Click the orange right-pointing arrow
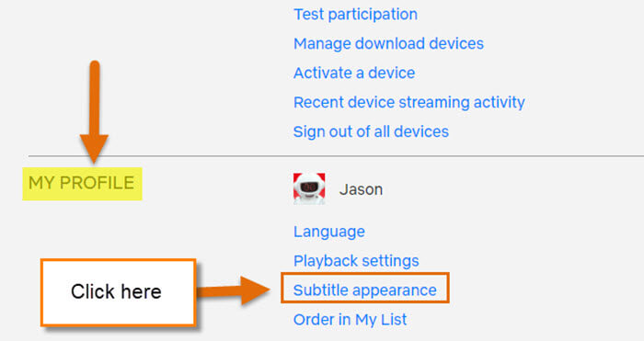 [x=234, y=290]
